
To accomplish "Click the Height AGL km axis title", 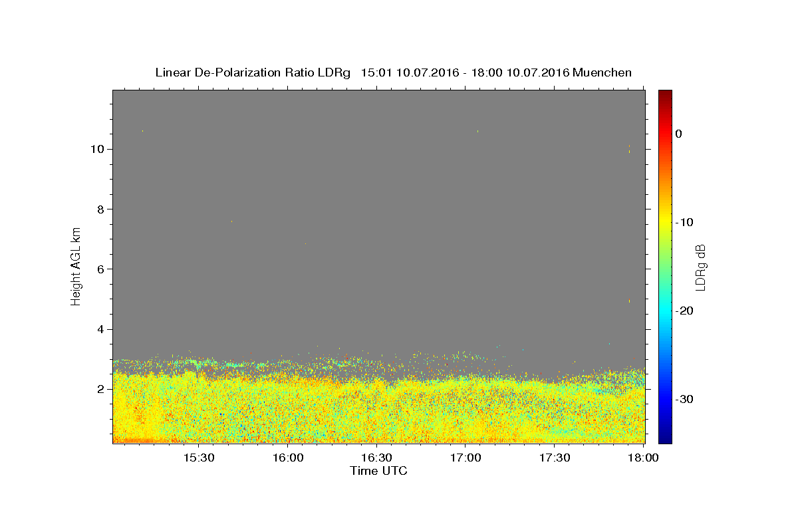I will point(76,265).
